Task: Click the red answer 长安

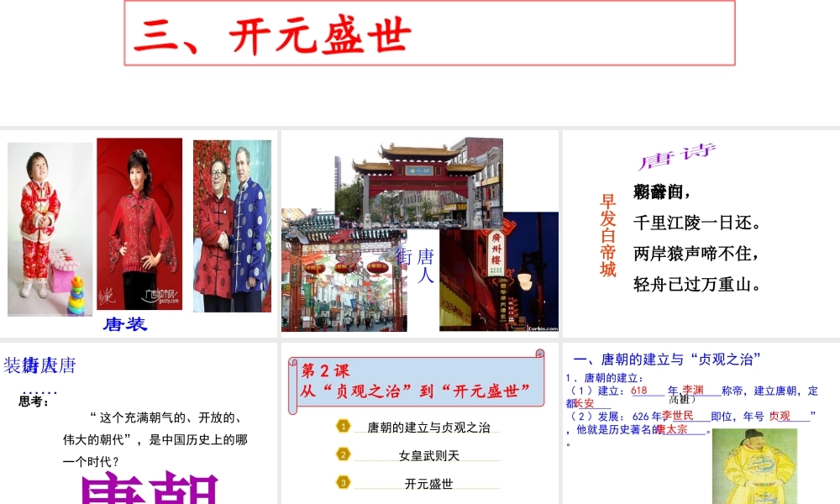Action: click(x=584, y=403)
